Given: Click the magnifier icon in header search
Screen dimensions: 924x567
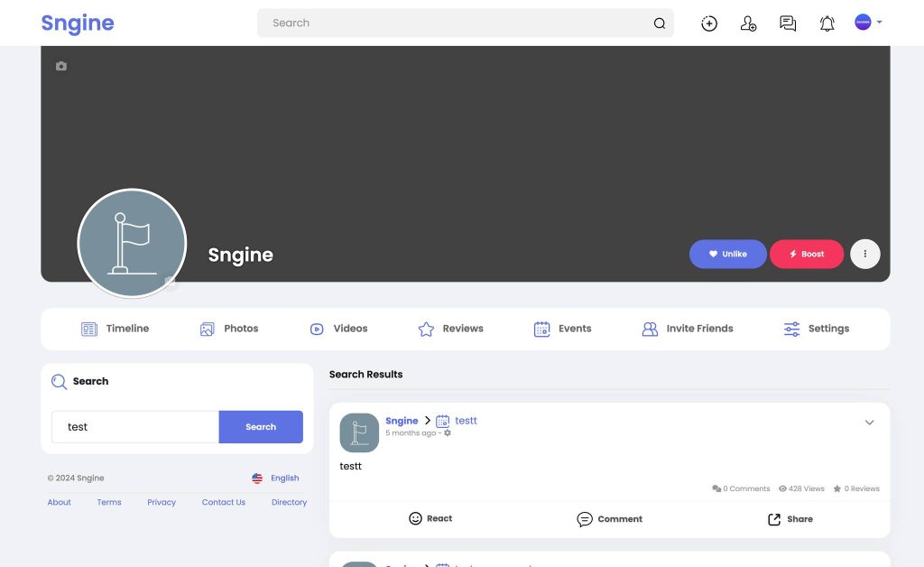Looking at the screenshot, I should [660, 23].
